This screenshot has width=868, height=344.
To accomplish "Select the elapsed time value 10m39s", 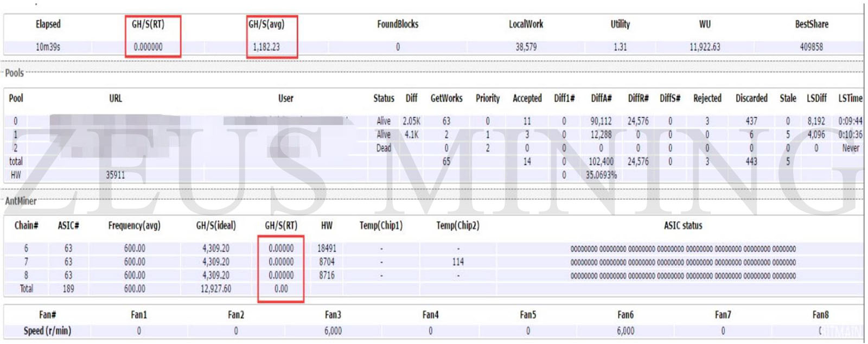I will click(48, 47).
